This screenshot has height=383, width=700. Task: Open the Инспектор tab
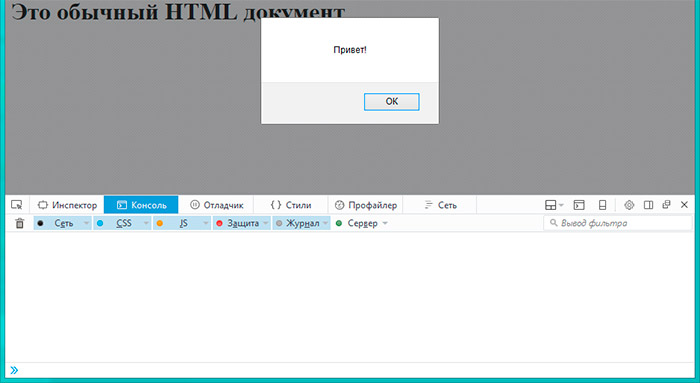tap(67, 205)
